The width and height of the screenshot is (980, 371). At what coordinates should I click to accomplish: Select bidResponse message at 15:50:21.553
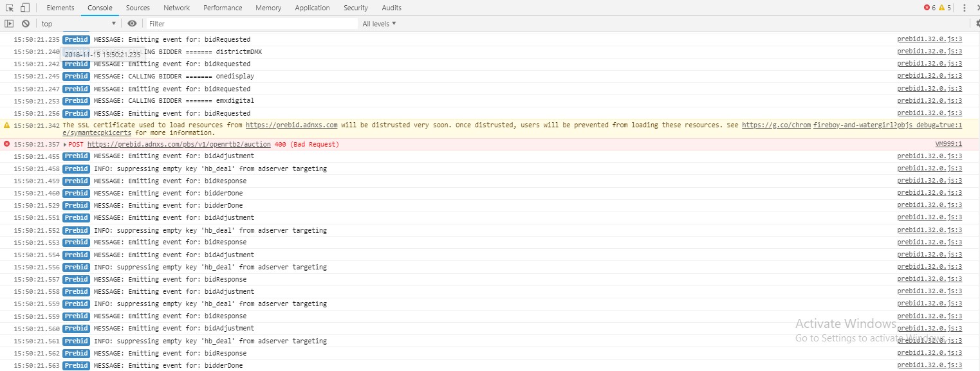[170, 242]
